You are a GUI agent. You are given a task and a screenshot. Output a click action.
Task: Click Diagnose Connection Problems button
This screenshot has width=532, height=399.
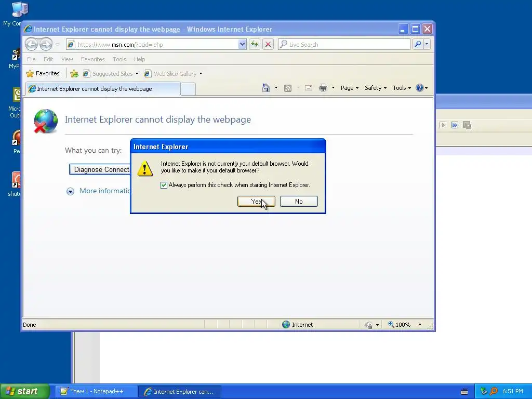point(100,169)
